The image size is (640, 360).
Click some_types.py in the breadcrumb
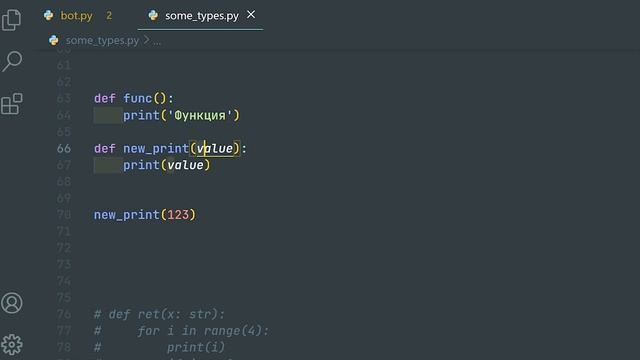click(102, 40)
